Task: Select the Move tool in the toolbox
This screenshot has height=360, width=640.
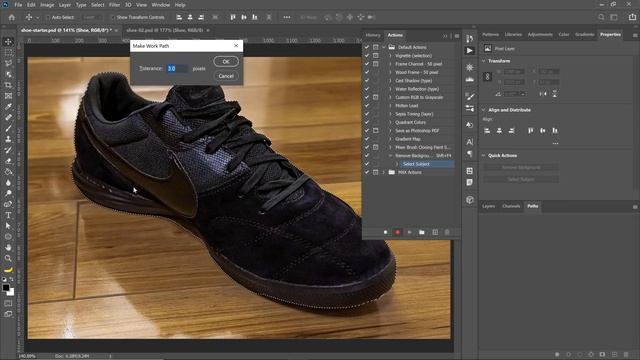Action: tap(8, 42)
